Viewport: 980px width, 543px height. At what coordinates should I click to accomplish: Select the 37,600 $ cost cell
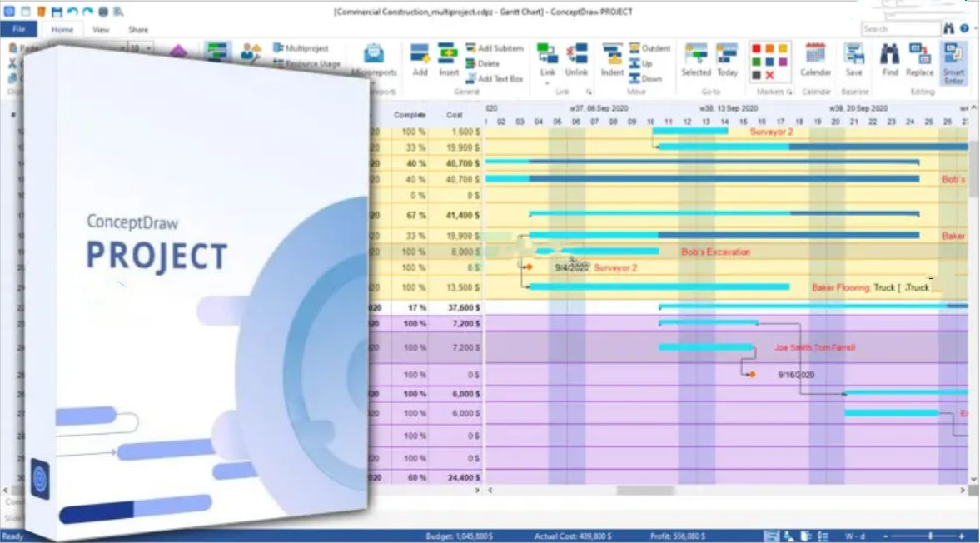pyautogui.click(x=463, y=308)
